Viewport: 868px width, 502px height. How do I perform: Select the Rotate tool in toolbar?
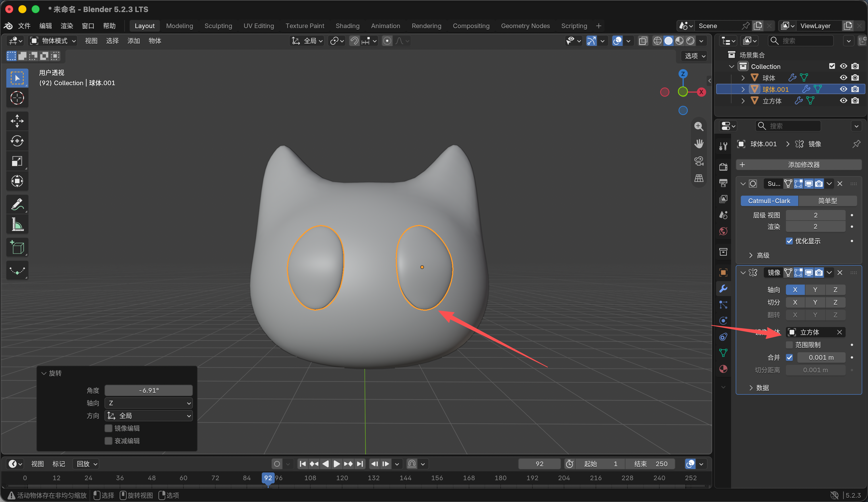point(17,141)
